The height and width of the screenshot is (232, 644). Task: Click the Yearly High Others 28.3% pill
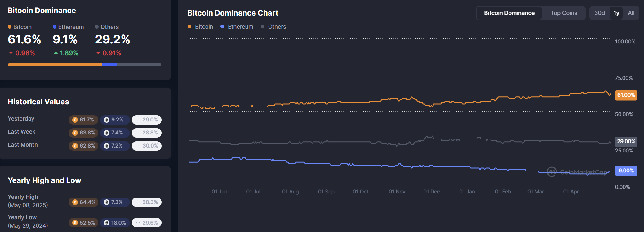pos(147,202)
